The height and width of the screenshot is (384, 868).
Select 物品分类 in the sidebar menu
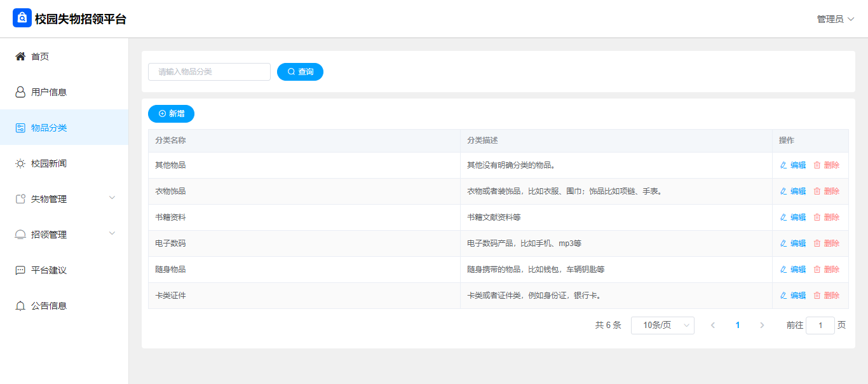(49, 128)
